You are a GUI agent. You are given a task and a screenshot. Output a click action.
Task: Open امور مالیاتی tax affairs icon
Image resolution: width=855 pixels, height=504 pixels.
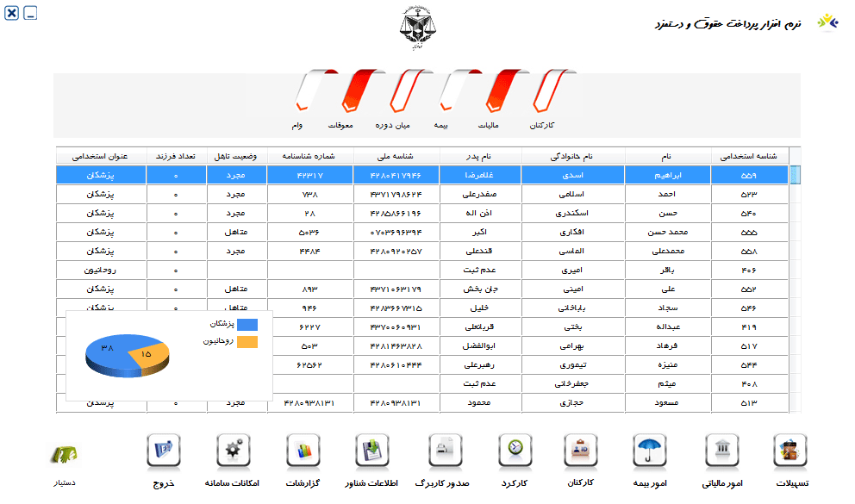[x=721, y=451]
